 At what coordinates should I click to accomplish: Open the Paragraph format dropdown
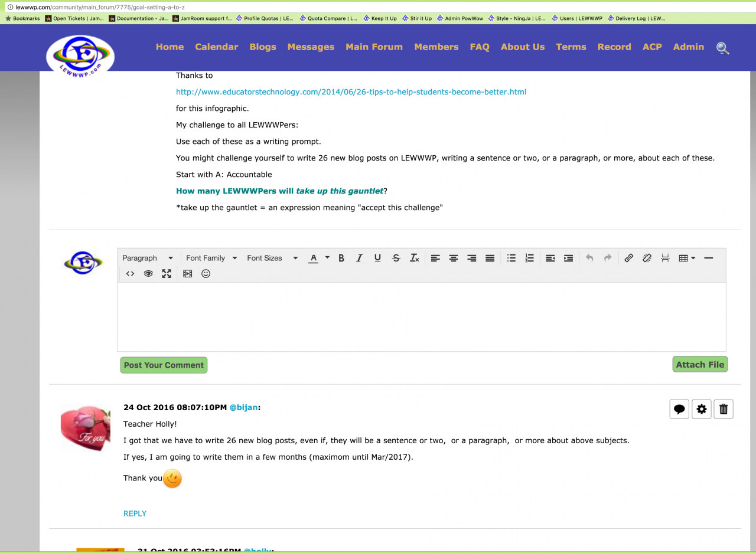pos(148,258)
